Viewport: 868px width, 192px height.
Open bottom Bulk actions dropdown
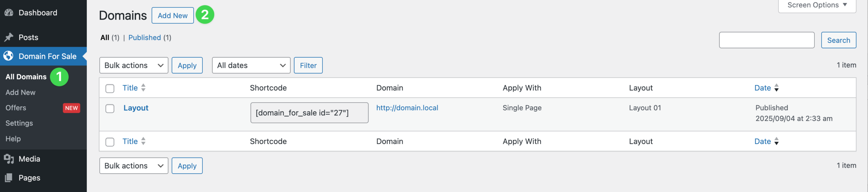134,166
